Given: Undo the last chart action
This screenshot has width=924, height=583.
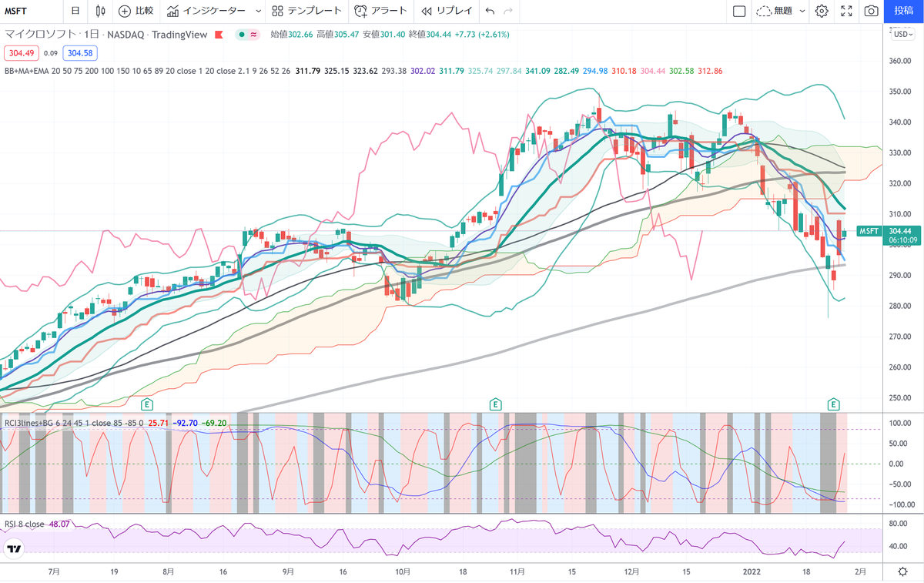Looking at the screenshot, I should pos(490,11).
